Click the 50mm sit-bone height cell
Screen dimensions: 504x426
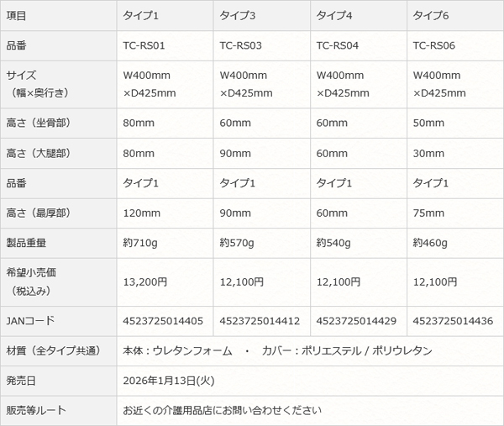pyautogui.click(x=428, y=123)
